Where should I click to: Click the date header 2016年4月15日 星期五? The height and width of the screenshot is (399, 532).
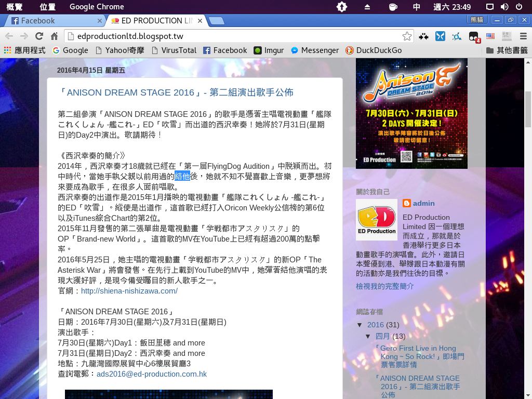pos(91,70)
